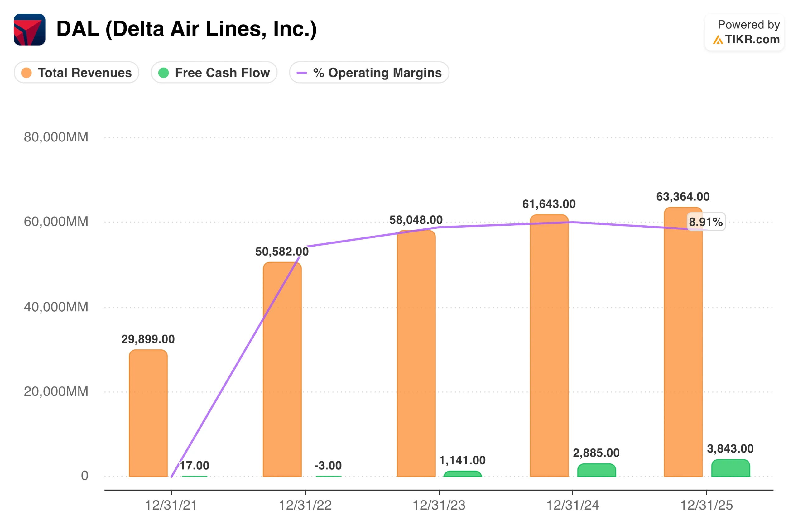The height and width of the screenshot is (532, 798).
Task: Select the 12/31/23 revenue bar 58,048.00
Action: tap(416, 353)
